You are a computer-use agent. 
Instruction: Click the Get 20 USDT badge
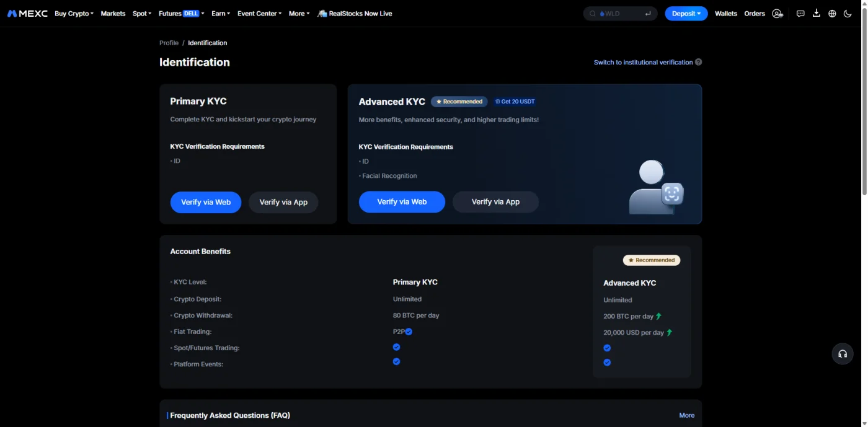tap(515, 102)
